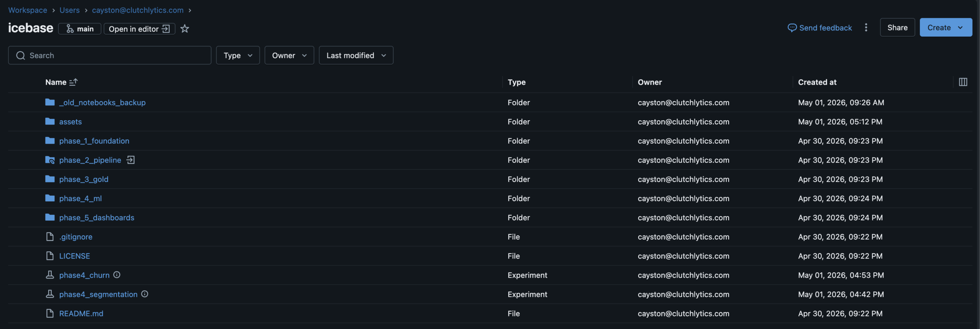The width and height of the screenshot is (980, 329).
Task: Click the Name sort ascending icon
Action: click(73, 82)
